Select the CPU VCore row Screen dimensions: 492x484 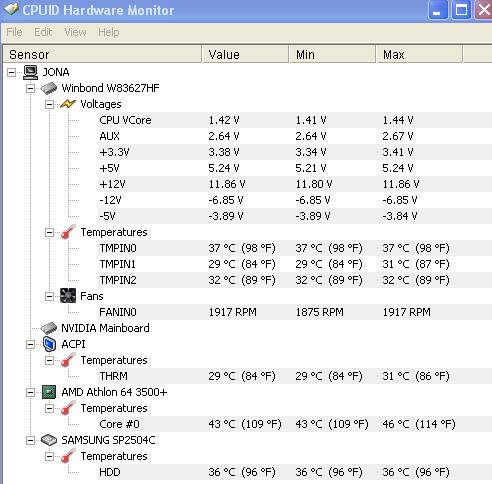[x=295, y=120]
